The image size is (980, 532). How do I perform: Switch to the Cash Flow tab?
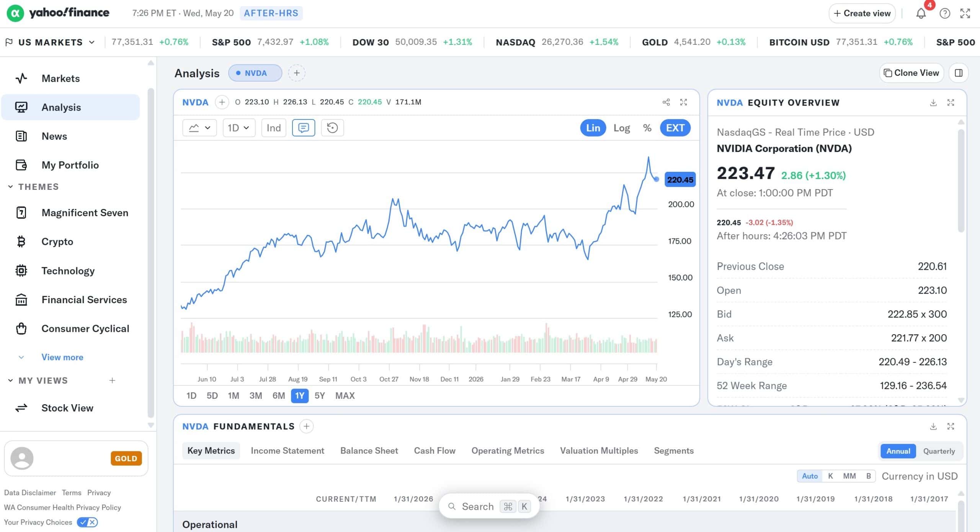pos(434,451)
